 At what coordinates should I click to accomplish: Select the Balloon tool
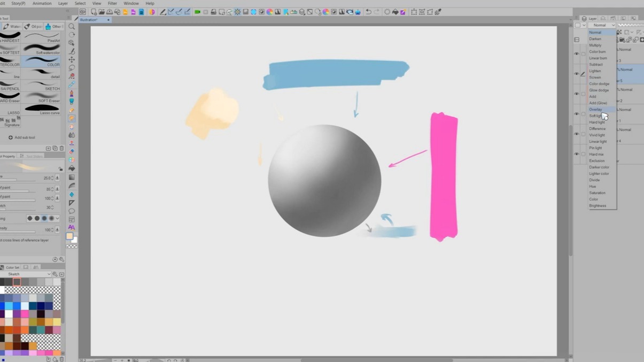pyautogui.click(x=72, y=211)
